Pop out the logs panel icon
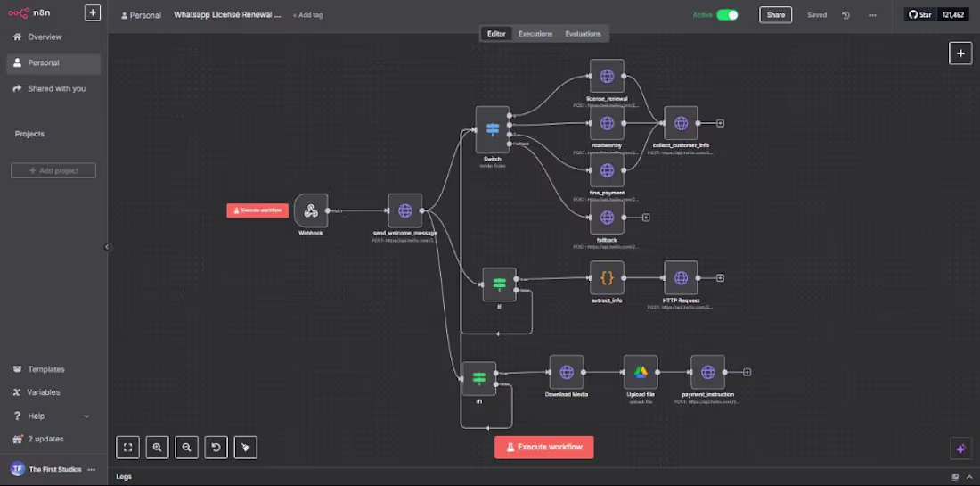Screen dimensions: 980x486 click(955, 476)
